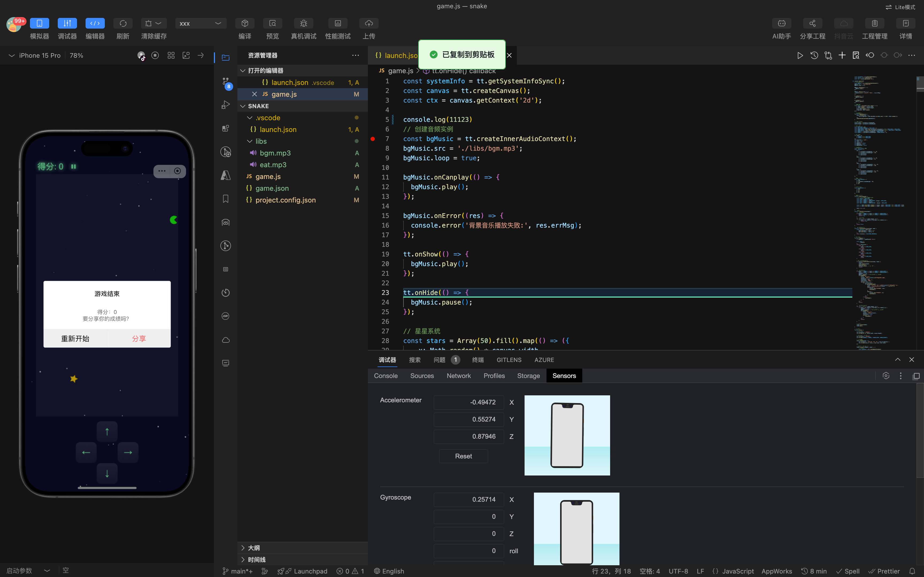Click the 编译 compile icon

[x=245, y=23]
